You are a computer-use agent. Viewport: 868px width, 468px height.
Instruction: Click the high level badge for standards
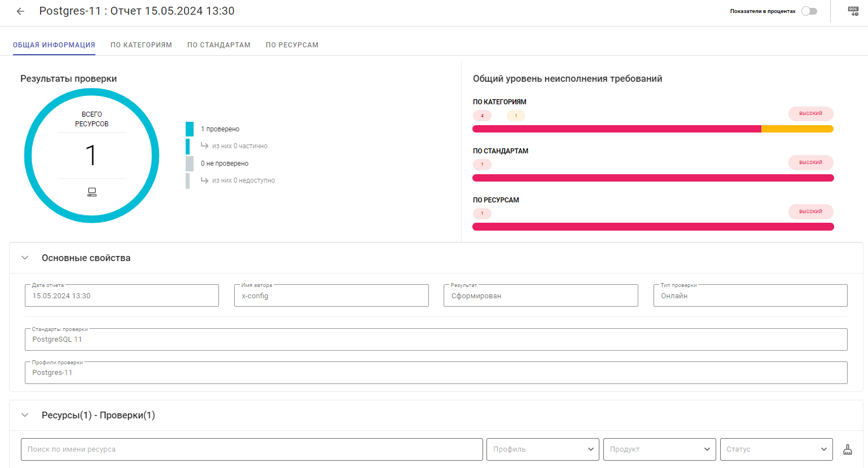pyautogui.click(x=810, y=162)
